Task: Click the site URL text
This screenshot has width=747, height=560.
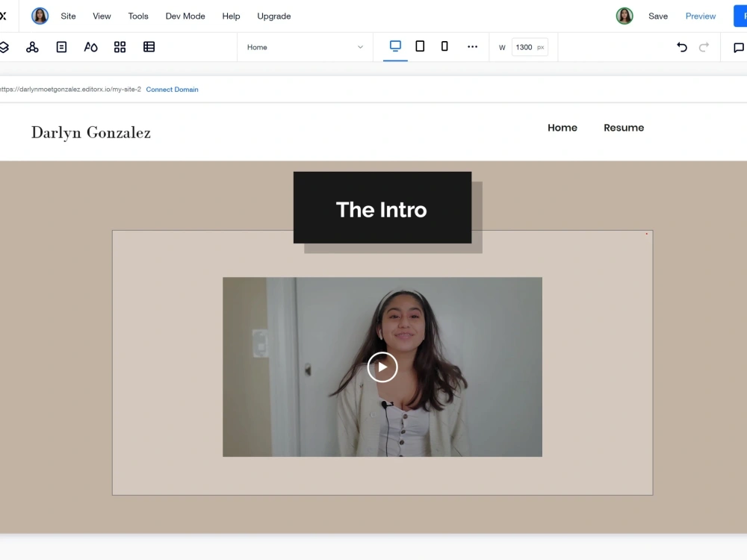Action: click(70, 90)
